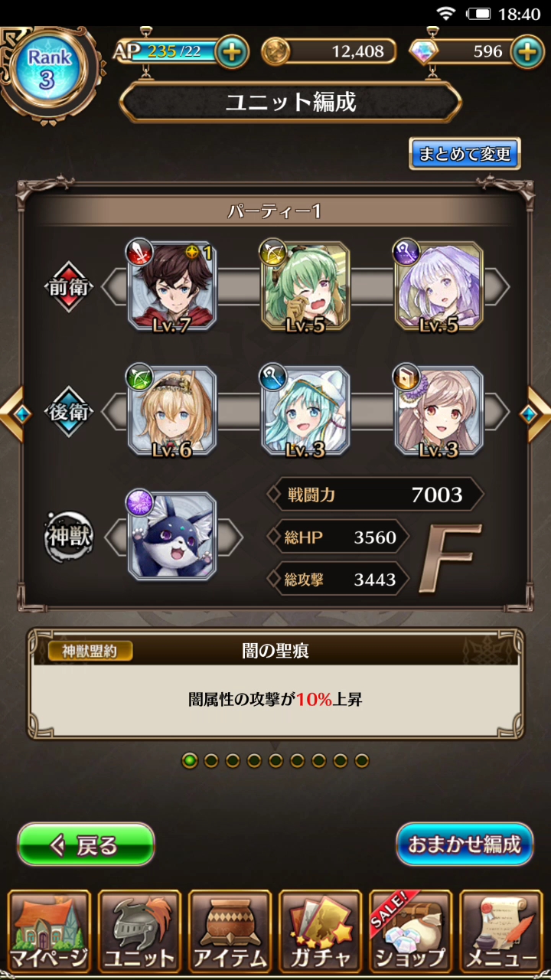Image resolution: width=551 pixels, height=980 pixels.
Task: Select the 神獣 fox beast portrait
Action: 172,537
